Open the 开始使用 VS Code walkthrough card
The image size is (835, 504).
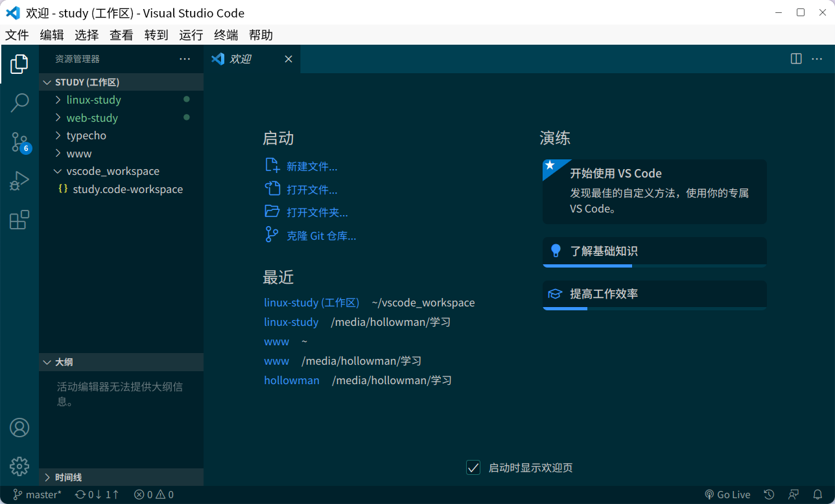coord(655,192)
